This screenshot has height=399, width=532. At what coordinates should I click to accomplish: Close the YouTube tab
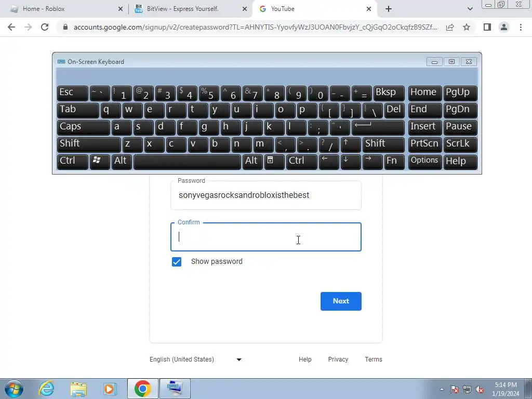click(369, 9)
